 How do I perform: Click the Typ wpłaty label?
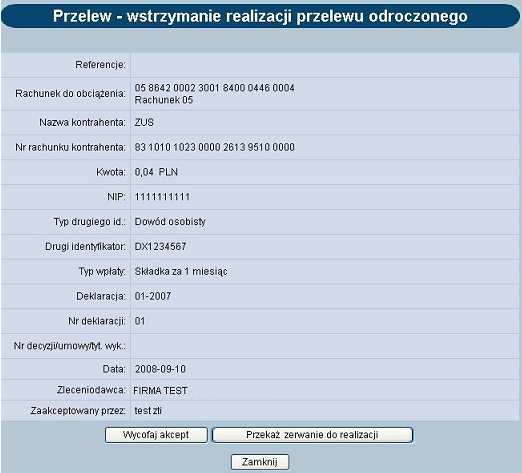tap(102, 271)
